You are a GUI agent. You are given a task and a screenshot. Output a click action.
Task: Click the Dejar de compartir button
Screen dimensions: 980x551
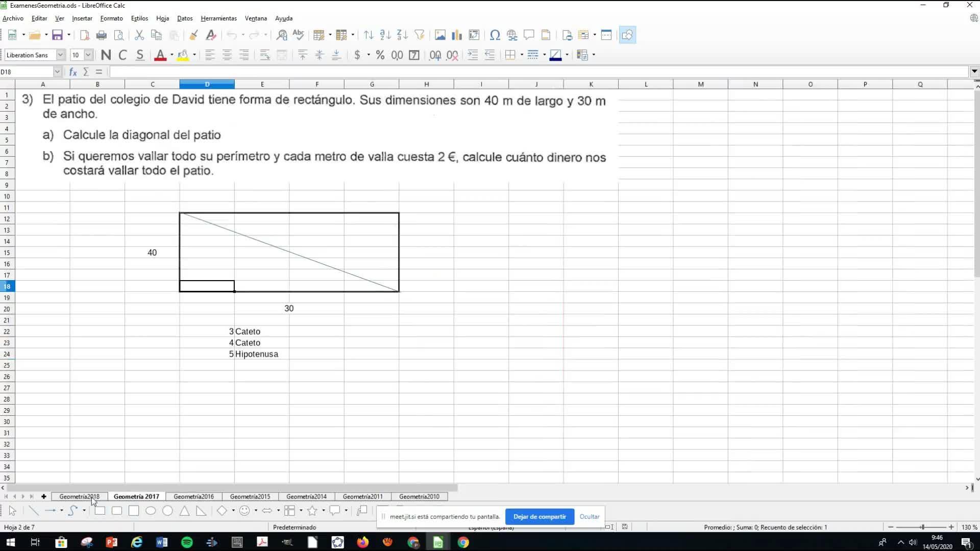pos(540,516)
